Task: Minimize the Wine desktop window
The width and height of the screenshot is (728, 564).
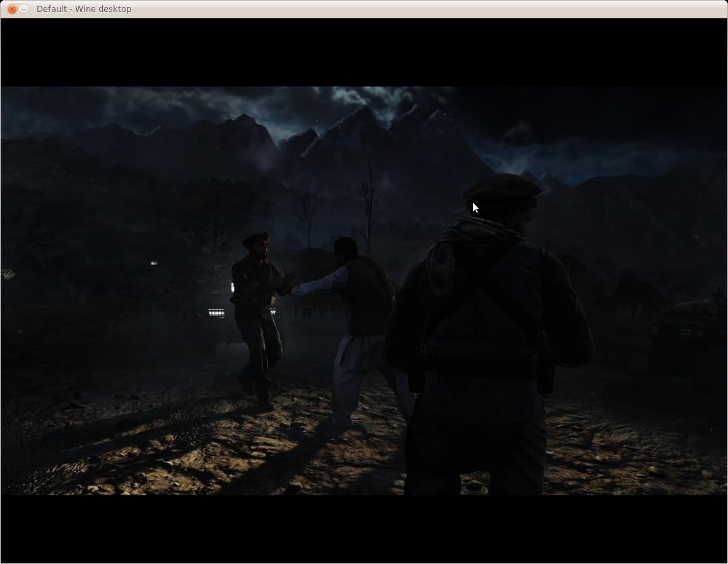Action: (24, 9)
